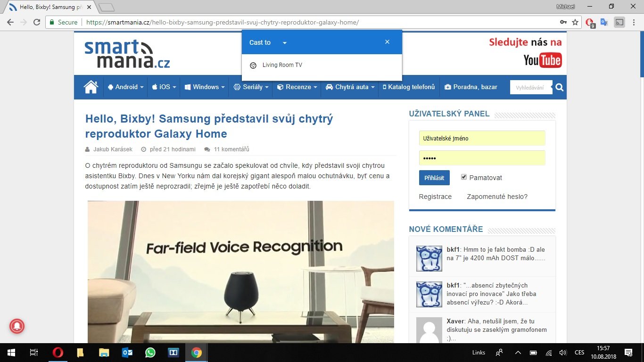Open the Recenze dropdown menu
Viewport: 644px width, 362px height.
[x=297, y=87]
